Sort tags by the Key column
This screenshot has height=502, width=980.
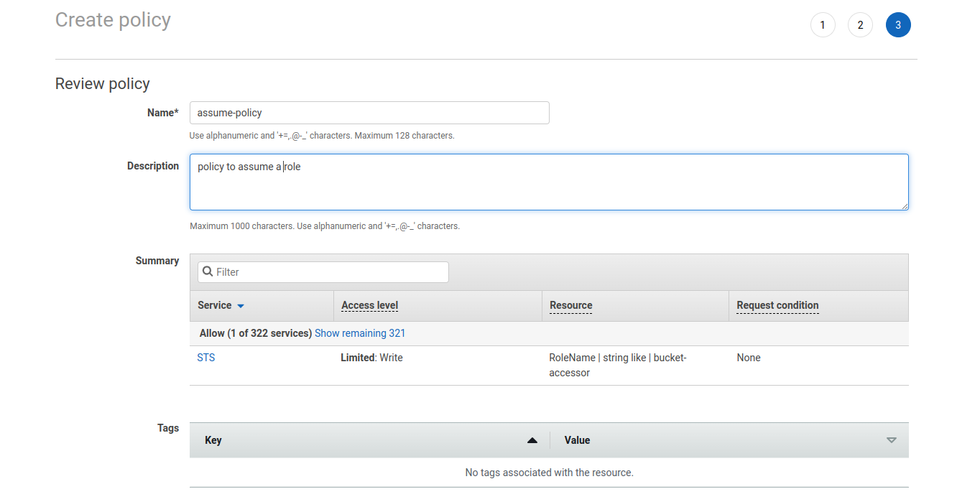(x=213, y=440)
